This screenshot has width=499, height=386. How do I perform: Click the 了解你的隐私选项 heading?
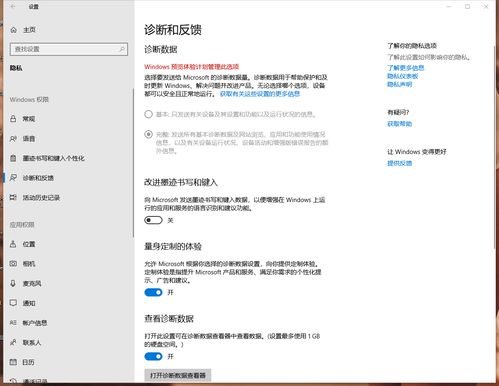click(412, 46)
